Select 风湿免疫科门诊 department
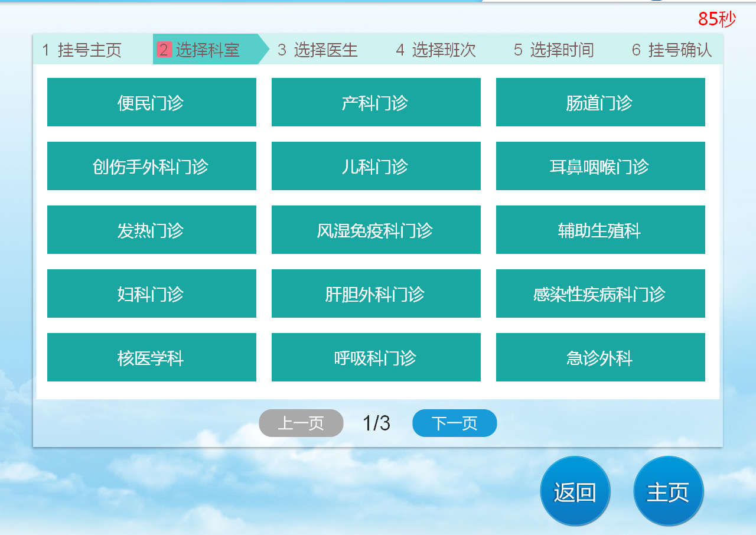The width and height of the screenshot is (756, 535). [x=376, y=230]
